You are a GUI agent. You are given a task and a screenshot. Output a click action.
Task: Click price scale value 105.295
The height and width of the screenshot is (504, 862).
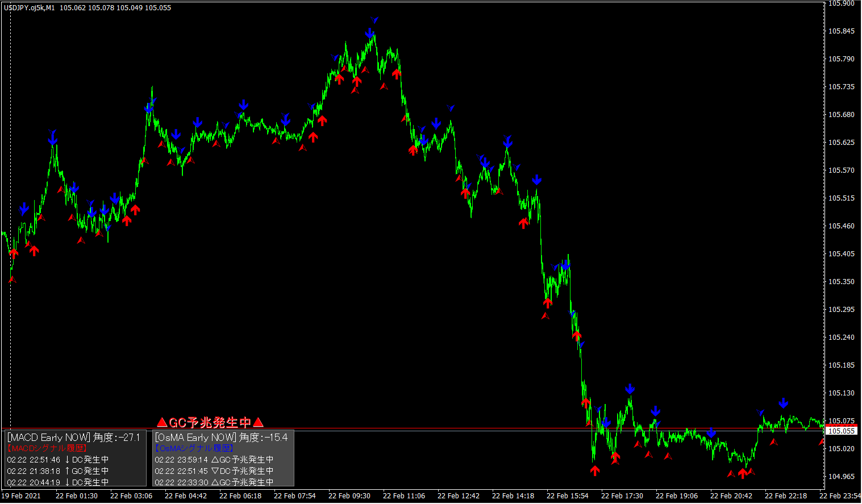(842, 310)
